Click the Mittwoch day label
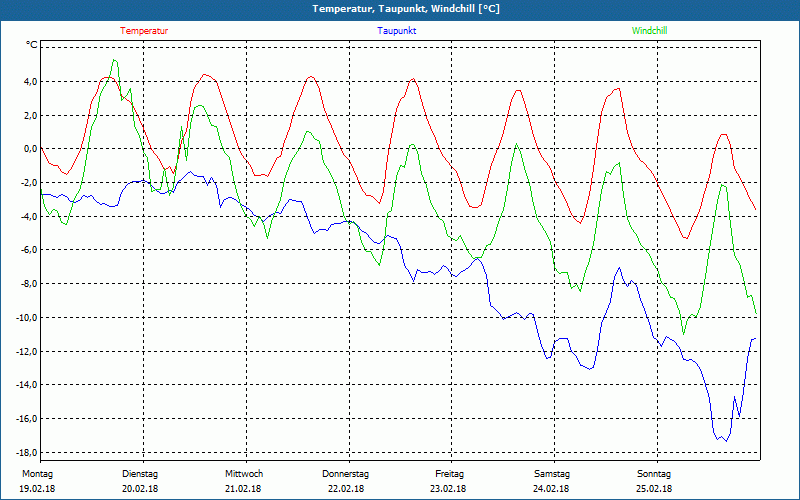This screenshot has width=800, height=500. 244,474
